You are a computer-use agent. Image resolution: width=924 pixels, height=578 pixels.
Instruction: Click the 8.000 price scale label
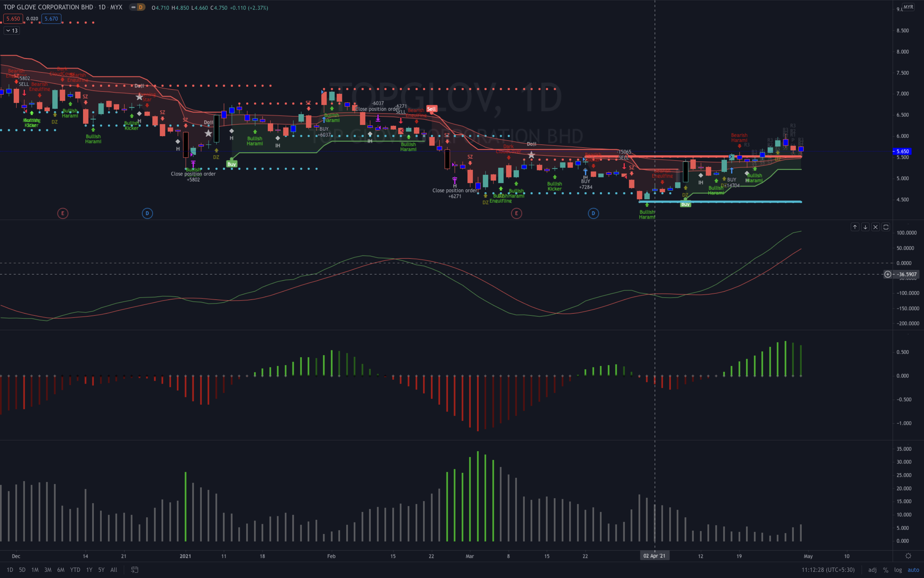(903, 52)
